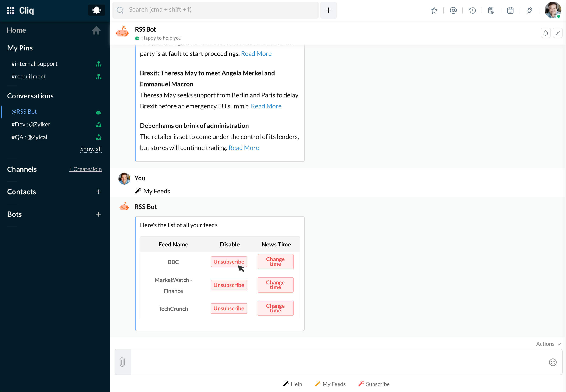This screenshot has height=392, width=566.
Task: Click the TechCrunch feed name cell
Action: (173, 309)
